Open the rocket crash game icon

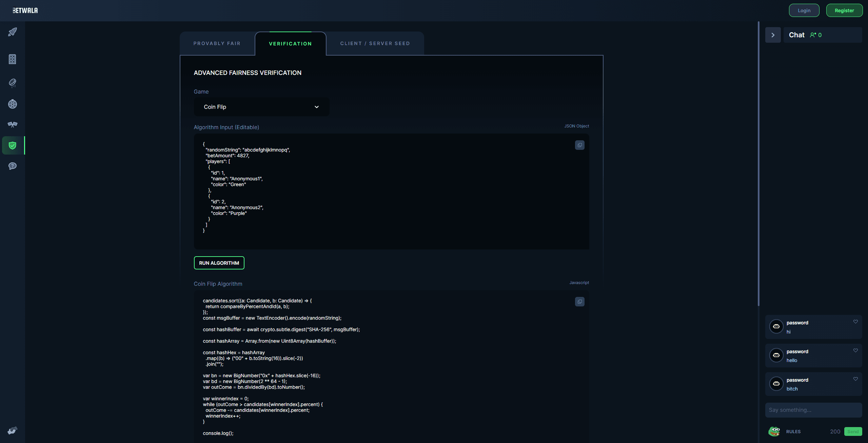pyautogui.click(x=13, y=32)
